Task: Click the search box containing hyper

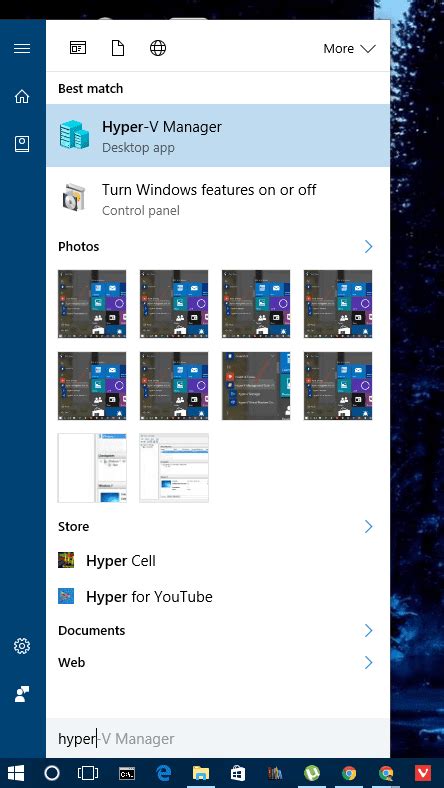Action: [x=218, y=738]
